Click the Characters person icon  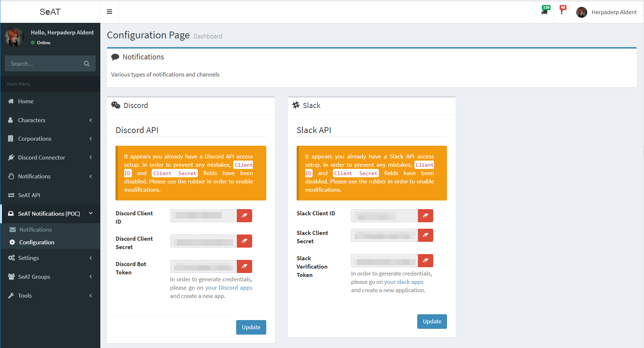click(11, 120)
